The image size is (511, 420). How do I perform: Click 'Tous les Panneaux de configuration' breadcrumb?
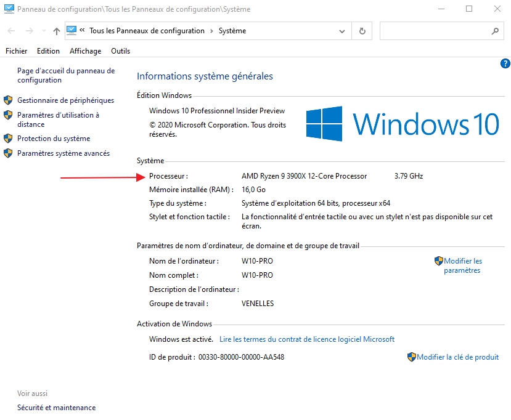pyautogui.click(x=147, y=31)
